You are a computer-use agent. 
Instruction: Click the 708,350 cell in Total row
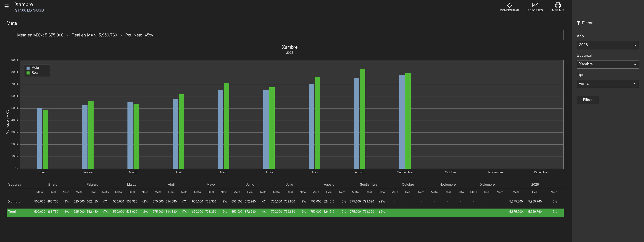pyautogui.click(x=210, y=212)
